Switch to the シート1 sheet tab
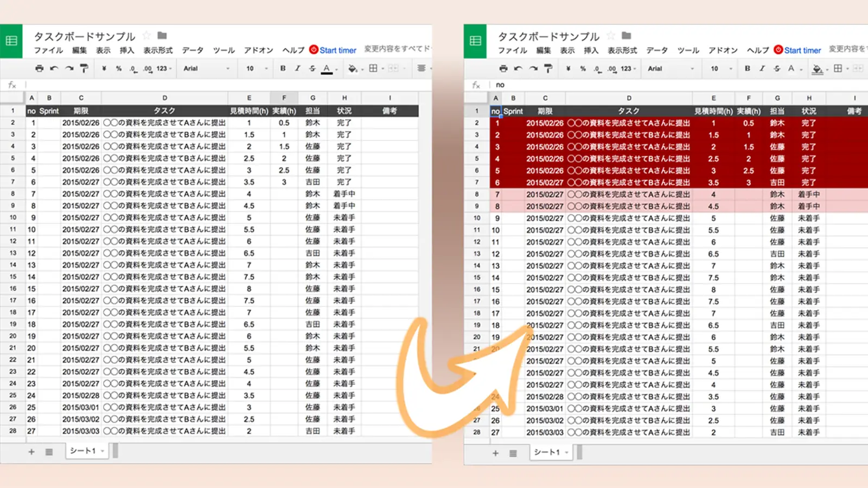 (x=82, y=450)
